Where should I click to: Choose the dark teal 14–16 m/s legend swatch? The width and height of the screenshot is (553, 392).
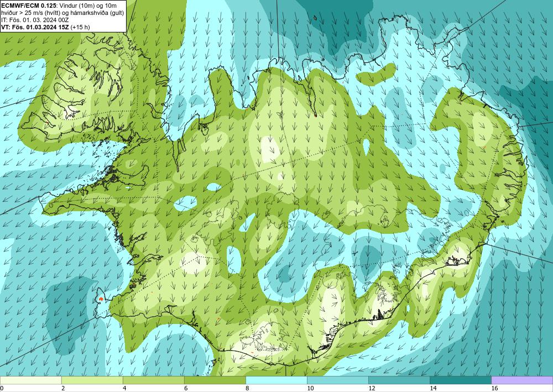(x=461, y=380)
